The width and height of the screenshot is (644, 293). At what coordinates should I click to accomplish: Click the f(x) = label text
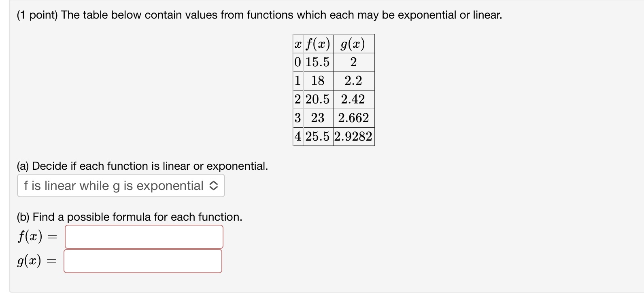[36, 236]
